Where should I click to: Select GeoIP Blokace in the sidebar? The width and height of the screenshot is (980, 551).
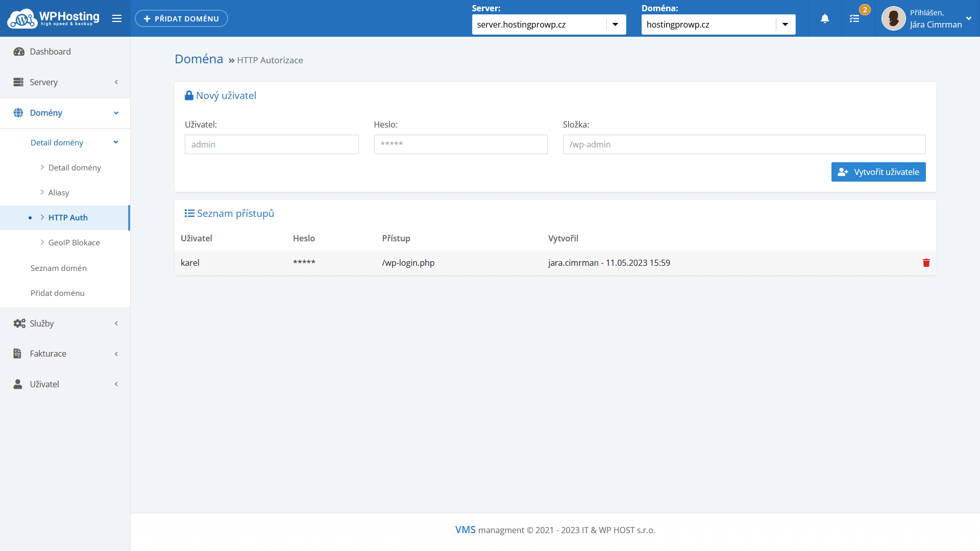coord(74,242)
